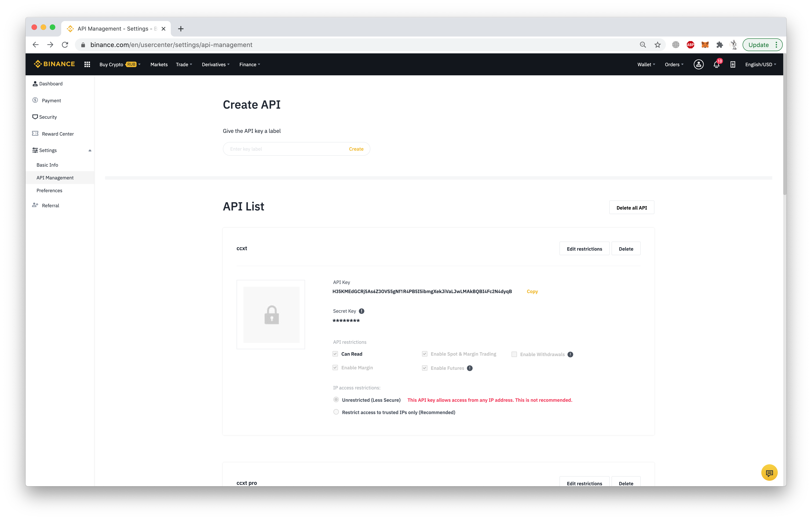Click the Enable Futures info icon
This screenshot has height=520, width=812.
[469, 368]
